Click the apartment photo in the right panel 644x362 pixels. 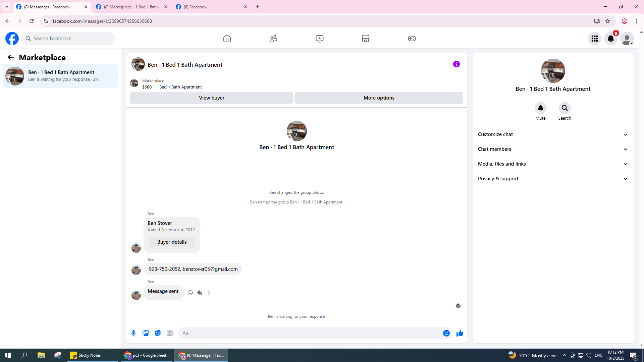tap(553, 71)
